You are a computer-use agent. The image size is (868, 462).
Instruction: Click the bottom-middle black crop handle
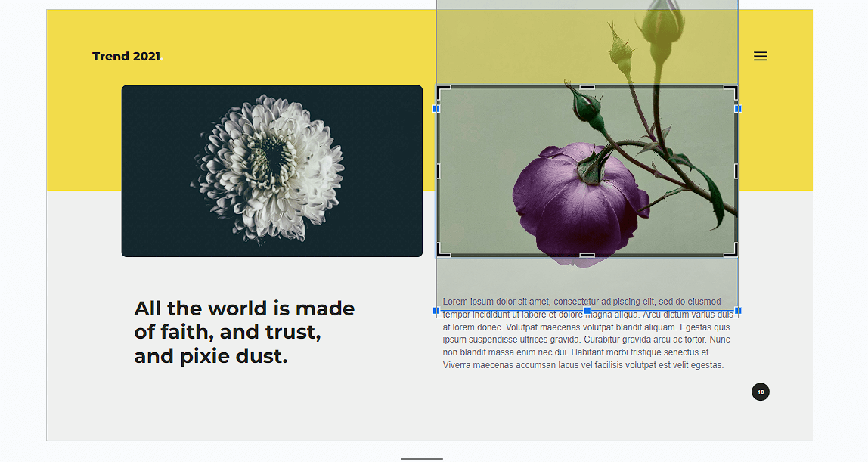[x=587, y=255]
